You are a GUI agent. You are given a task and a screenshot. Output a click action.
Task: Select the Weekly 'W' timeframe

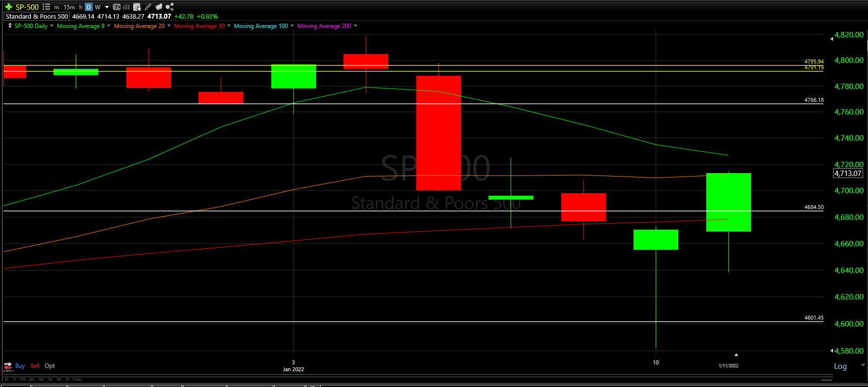(97, 7)
